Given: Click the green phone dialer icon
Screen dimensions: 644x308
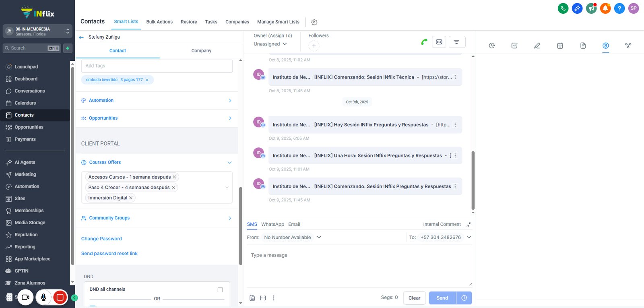Looking at the screenshot, I should [563, 8].
